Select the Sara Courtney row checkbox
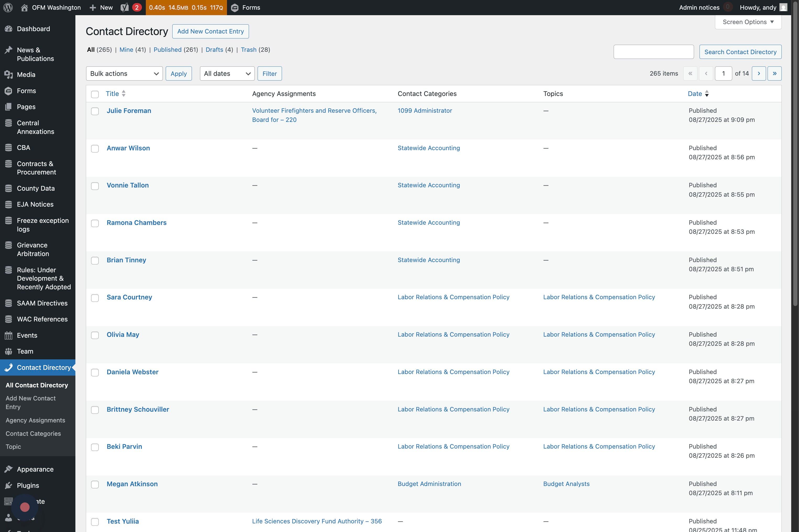799x532 pixels. click(x=95, y=298)
